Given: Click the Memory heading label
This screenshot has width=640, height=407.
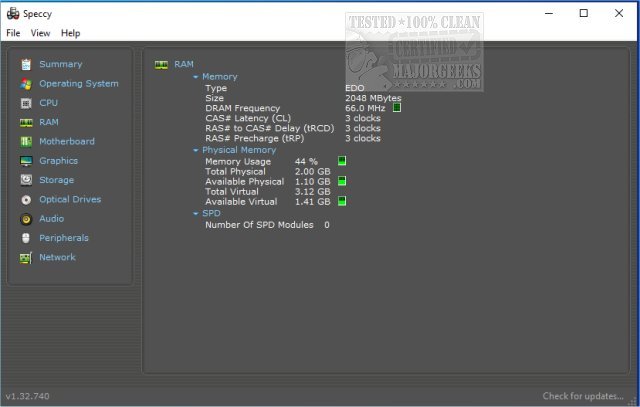Looking at the screenshot, I should pyautogui.click(x=220, y=77).
